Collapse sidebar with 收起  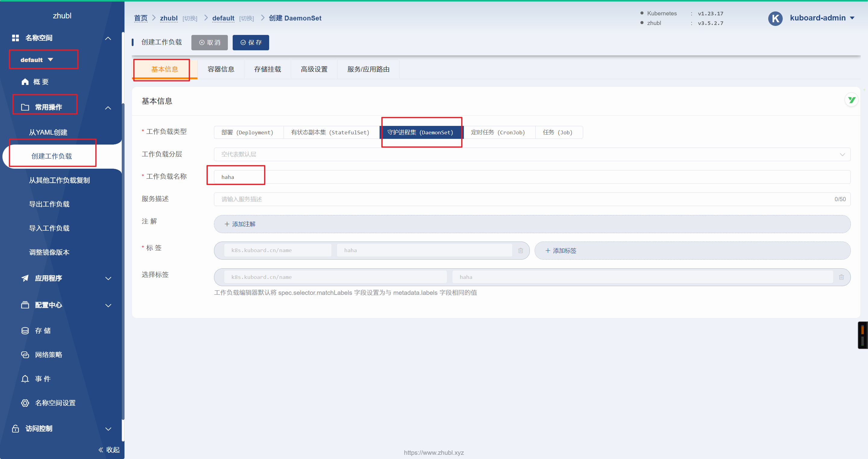coord(109,450)
